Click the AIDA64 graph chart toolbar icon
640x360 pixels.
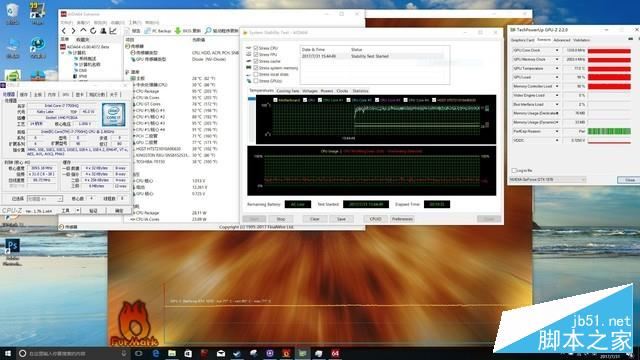pyautogui.click(x=113, y=31)
